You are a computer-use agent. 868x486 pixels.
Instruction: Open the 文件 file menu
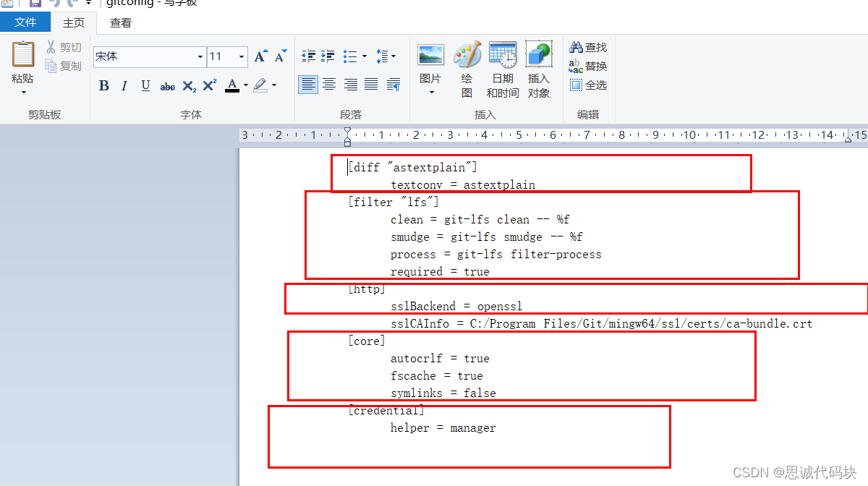(25, 22)
